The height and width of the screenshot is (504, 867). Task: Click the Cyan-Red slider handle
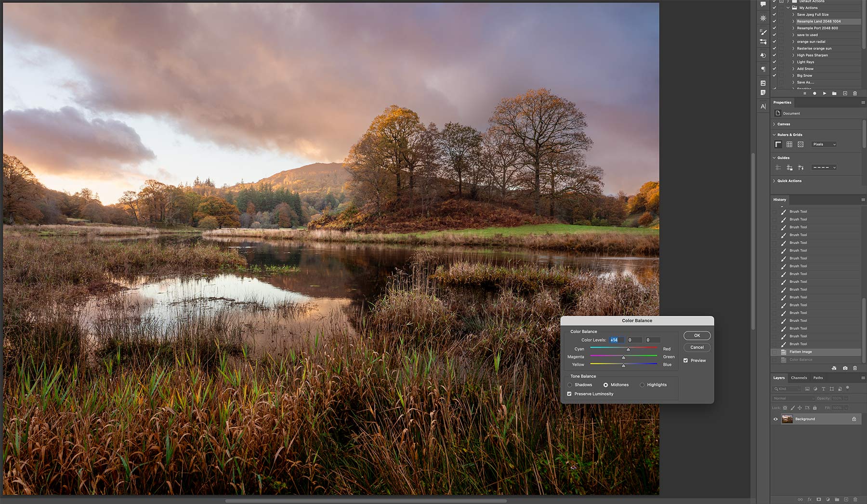tap(628, 349)
